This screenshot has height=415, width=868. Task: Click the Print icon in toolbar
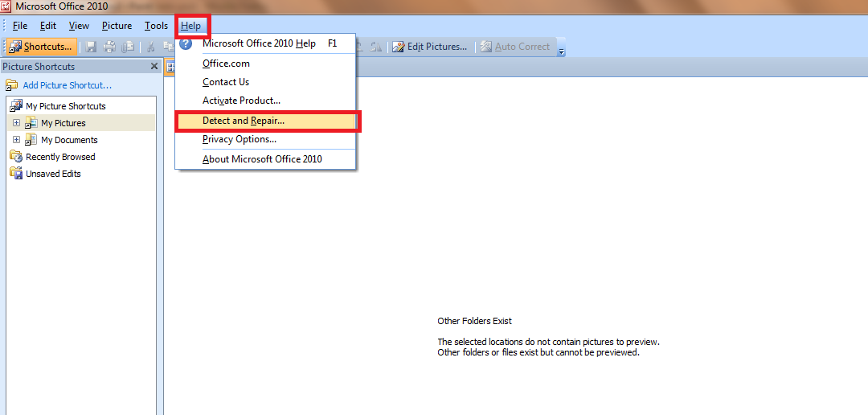(x=109, y=47)
